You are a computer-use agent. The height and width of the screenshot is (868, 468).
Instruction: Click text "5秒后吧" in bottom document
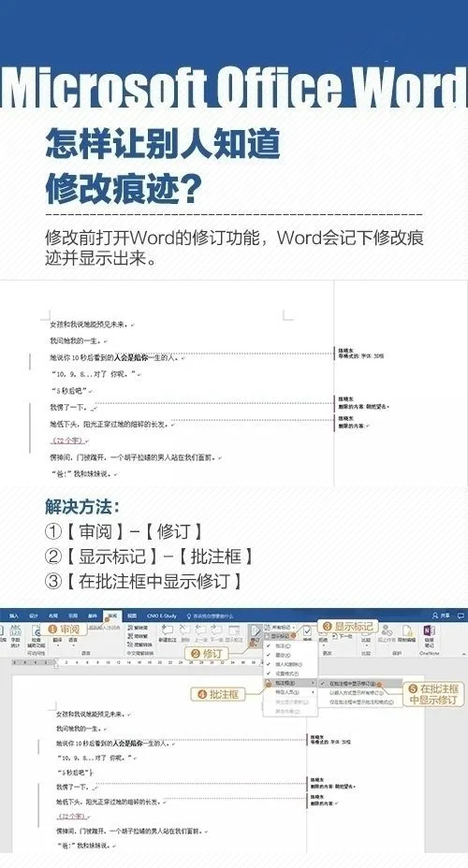point(73,772)
